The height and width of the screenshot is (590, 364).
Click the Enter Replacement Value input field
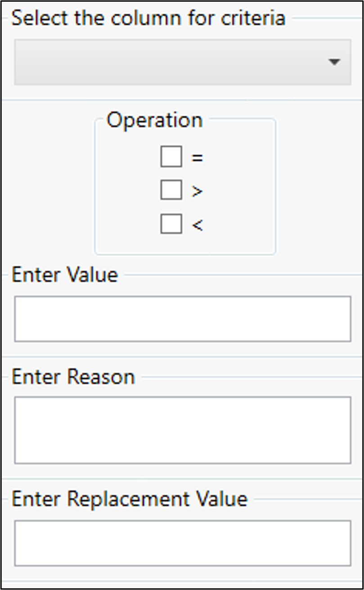(x=182, y=543)
